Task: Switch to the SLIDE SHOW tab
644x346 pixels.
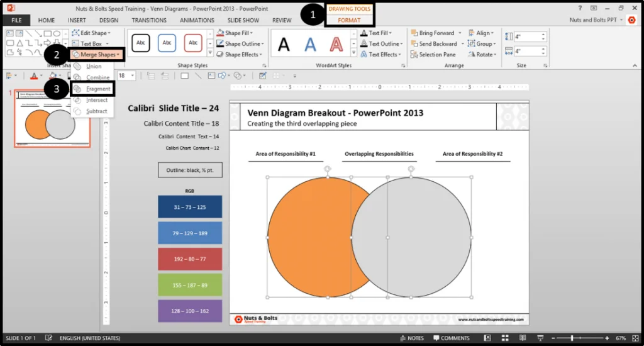Action: coord(243,20)
